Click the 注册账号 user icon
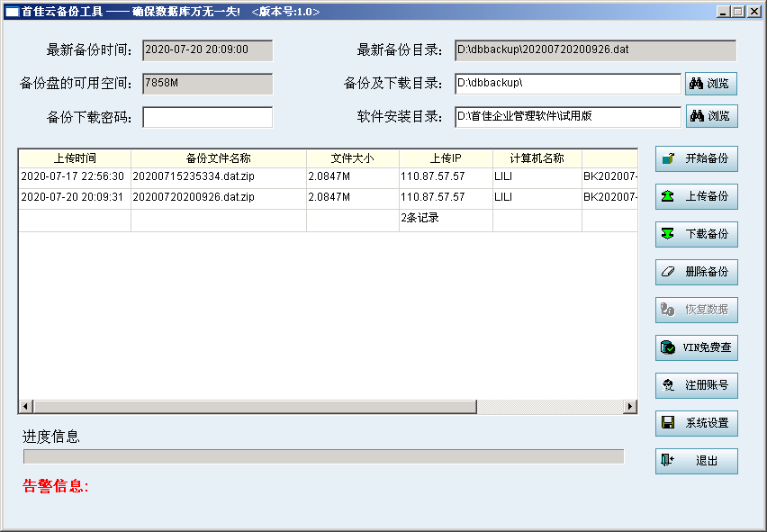Image resolution: width=767 pixels, height=532 pixels. point(668,385)
